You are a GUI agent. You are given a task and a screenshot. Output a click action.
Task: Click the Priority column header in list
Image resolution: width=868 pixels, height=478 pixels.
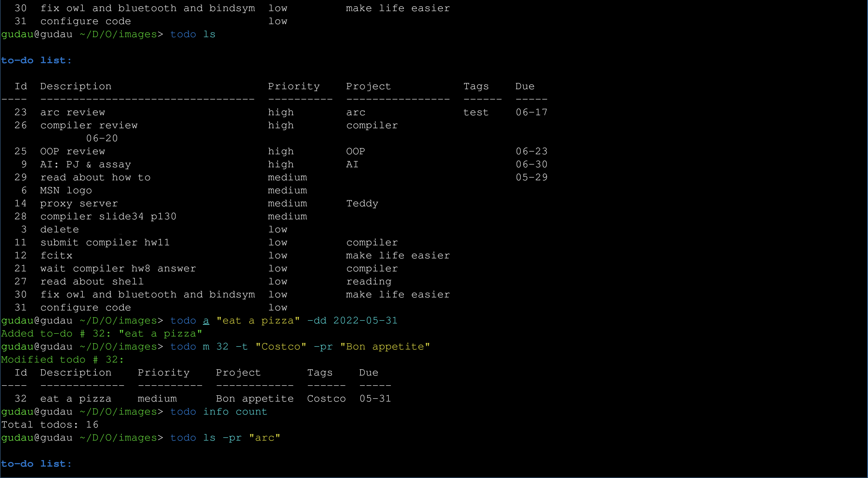(293, 86)
